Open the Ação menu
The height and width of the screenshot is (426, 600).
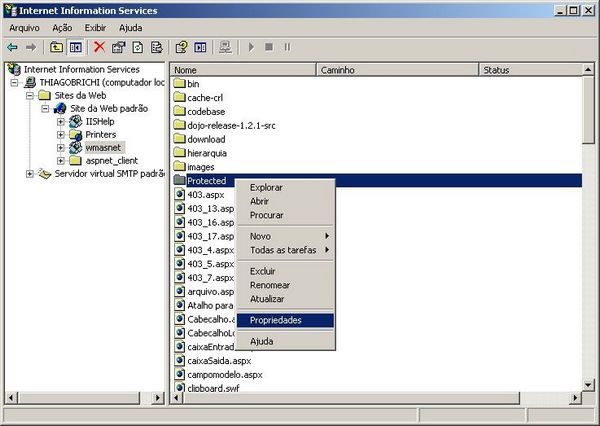click(x=62, y=28)
